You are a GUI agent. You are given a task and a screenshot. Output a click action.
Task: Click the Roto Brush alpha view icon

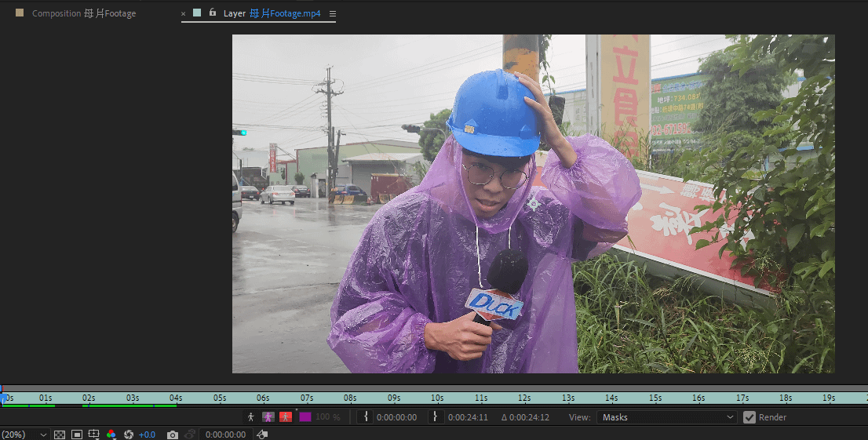click(x=251, y=417)
